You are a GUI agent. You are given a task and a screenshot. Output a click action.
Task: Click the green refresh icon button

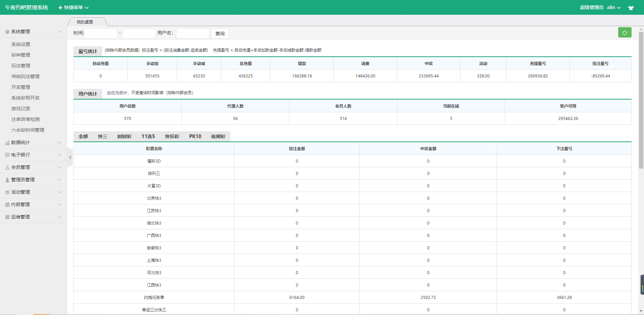click(625, 33)
